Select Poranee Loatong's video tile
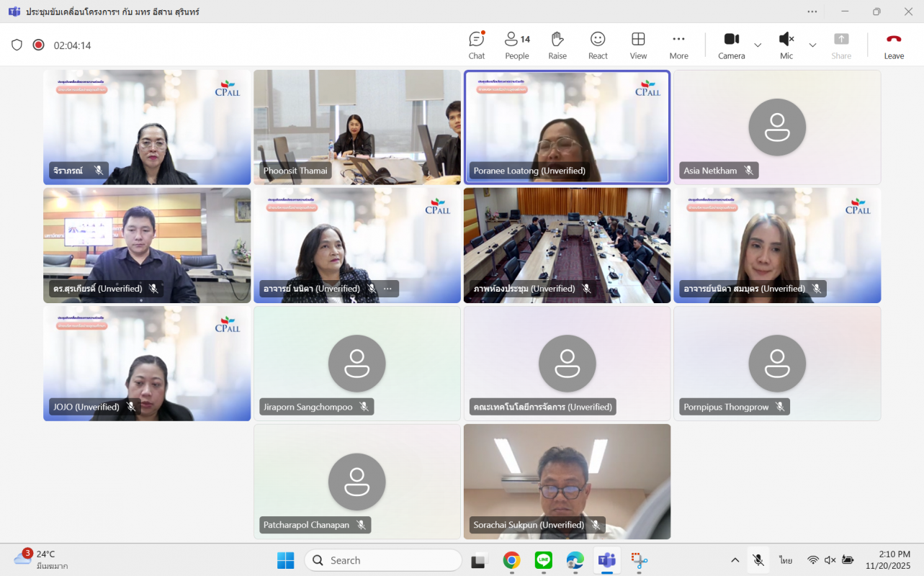This screenshot has height=576, width=924. tap(567, 122)
